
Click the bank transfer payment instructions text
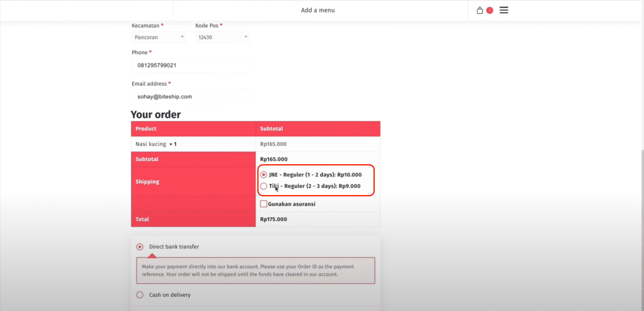click(x=248, y=270)
